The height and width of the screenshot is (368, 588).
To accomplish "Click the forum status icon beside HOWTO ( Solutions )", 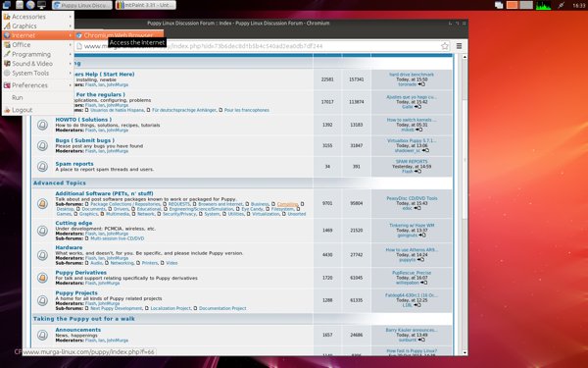I will [42, 125].
